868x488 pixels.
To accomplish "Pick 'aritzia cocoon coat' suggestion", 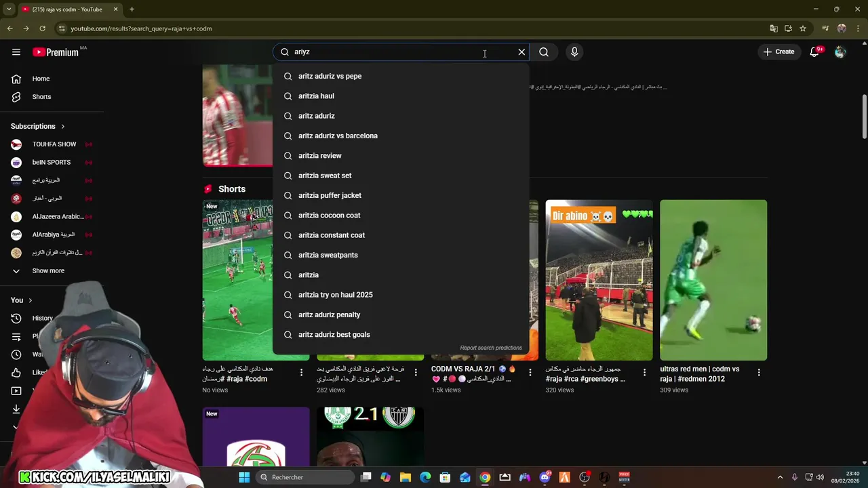I will (401, 215).
